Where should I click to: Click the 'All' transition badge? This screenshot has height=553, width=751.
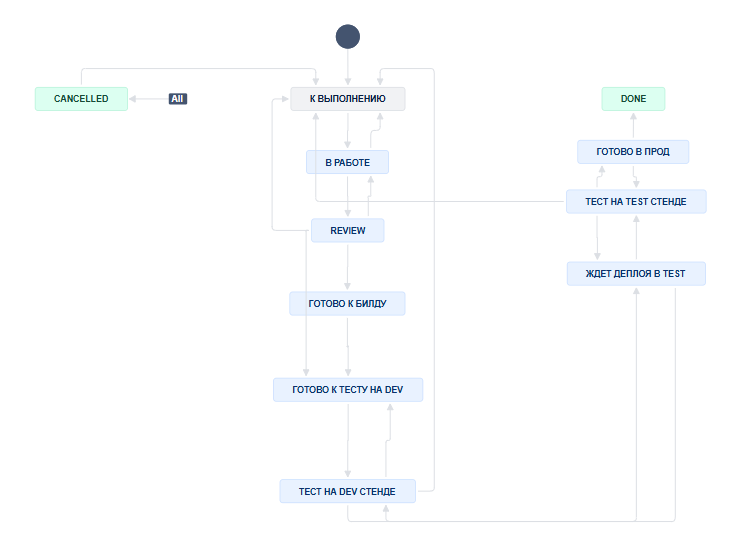[178, 99]
